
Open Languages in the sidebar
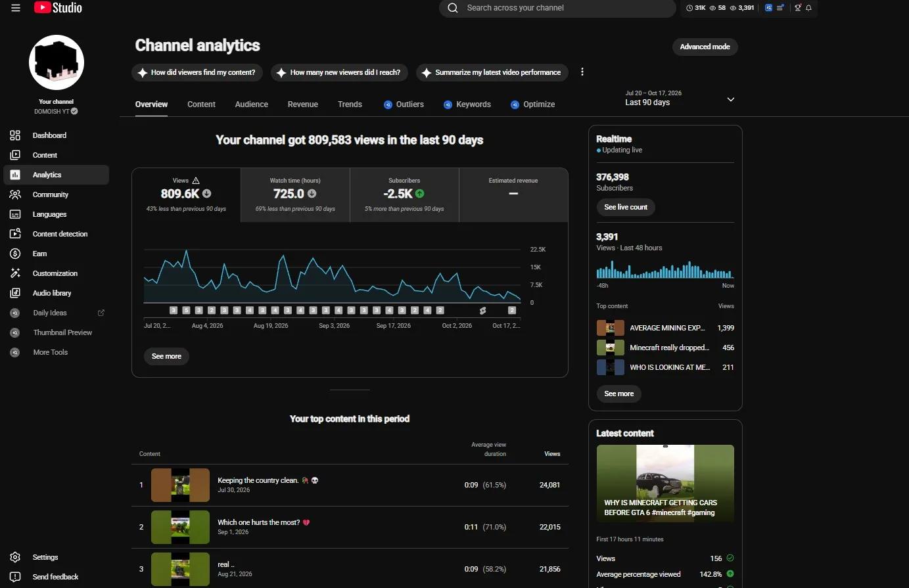57,214
